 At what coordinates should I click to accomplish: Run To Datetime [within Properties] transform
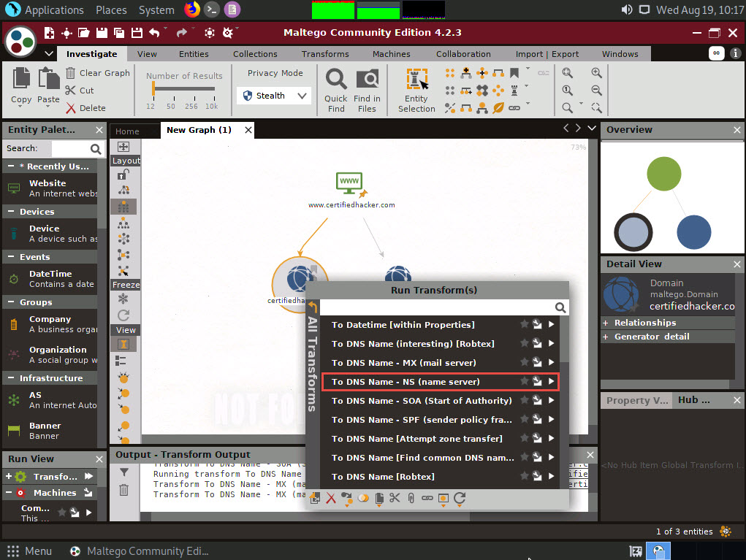[440, 325]
